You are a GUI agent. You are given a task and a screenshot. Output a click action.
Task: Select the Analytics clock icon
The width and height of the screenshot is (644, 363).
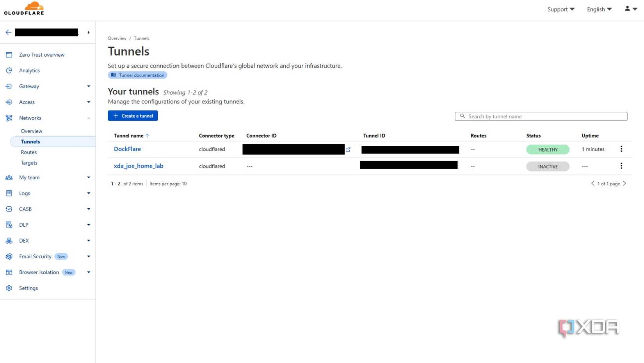tap(9, 70)
